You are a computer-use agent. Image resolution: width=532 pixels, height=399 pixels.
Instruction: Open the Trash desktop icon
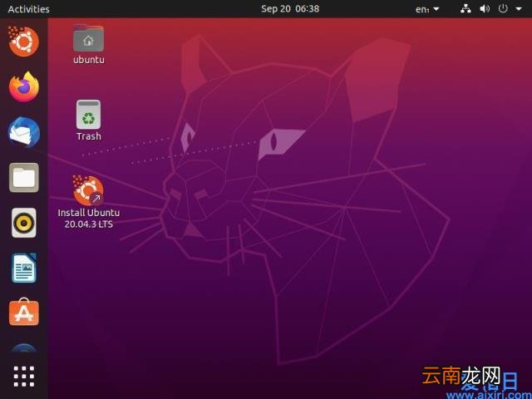(89, 115)
